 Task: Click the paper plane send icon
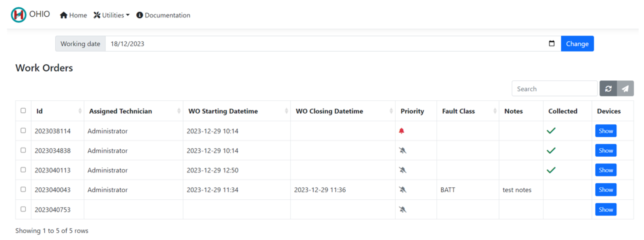[x=625, y=89]
